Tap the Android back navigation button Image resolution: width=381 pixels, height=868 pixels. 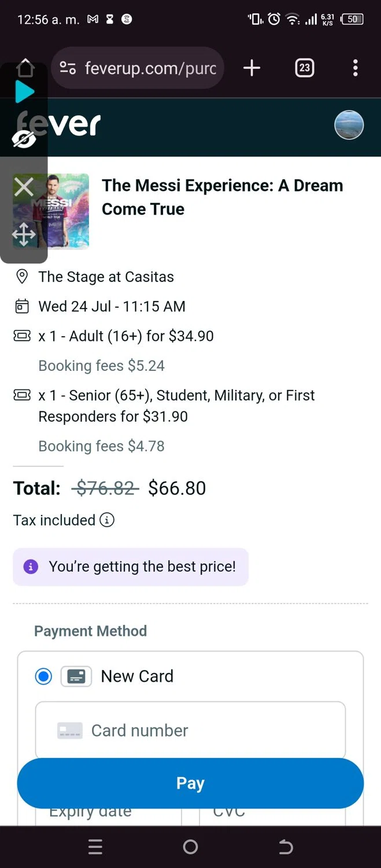[286, 847]
